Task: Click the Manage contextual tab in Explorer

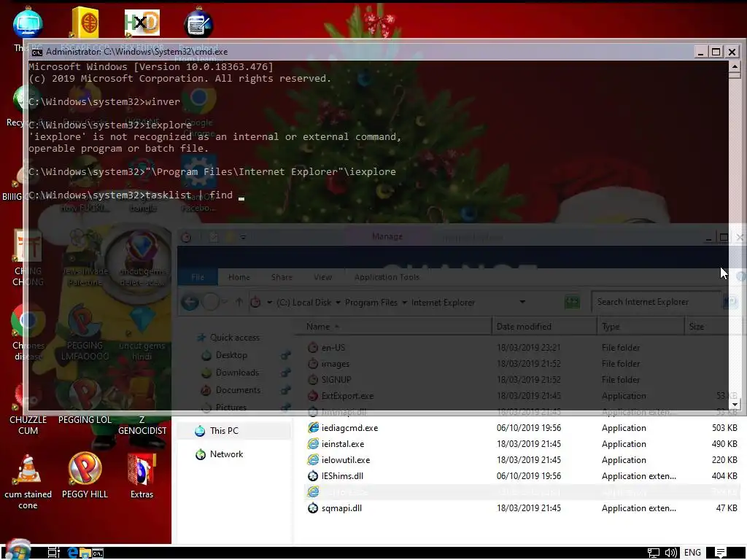Action: tap(387, 237)
